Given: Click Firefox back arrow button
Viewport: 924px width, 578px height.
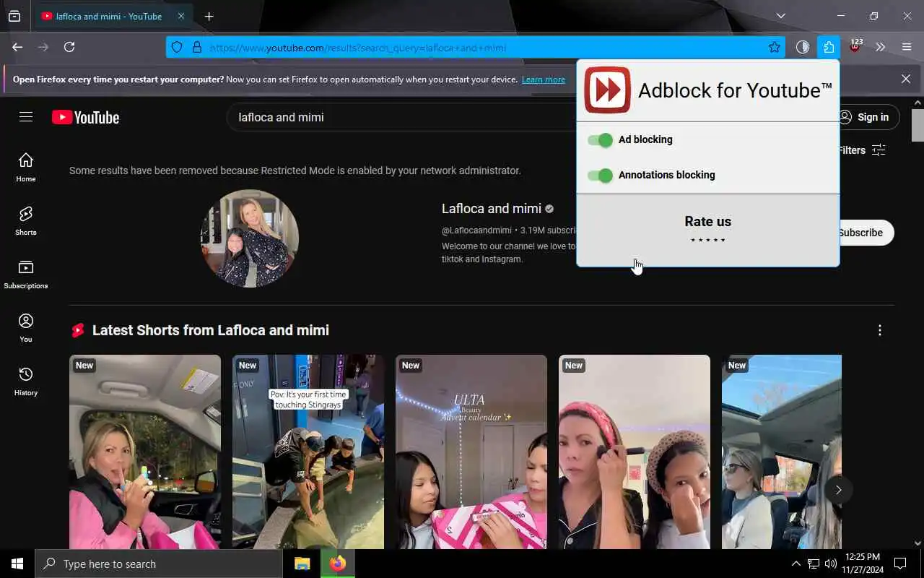Looking at the screenshot, I should click(17, 47).
